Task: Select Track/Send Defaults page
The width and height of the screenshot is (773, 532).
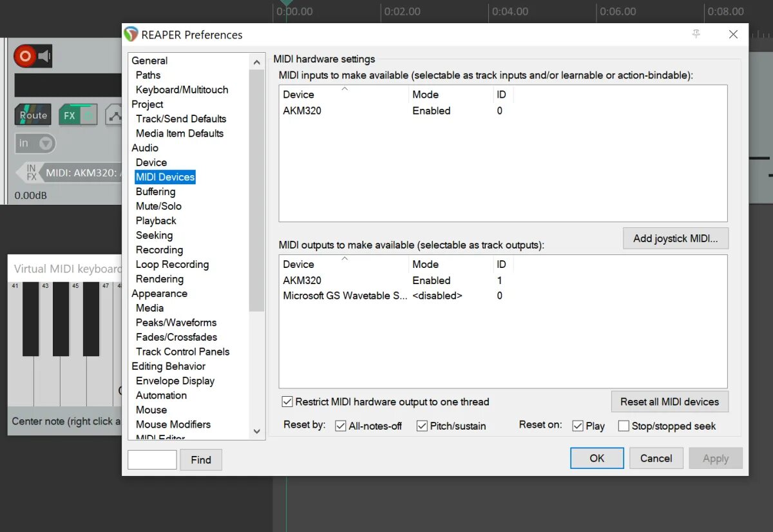Action: coord(181,119)
